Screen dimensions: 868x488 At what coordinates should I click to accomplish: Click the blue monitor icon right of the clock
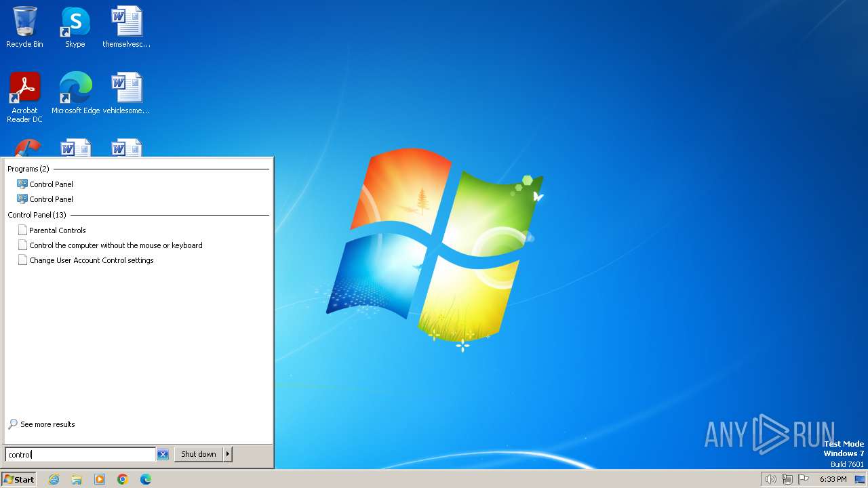pyautogui.click(x=860, y=479)
